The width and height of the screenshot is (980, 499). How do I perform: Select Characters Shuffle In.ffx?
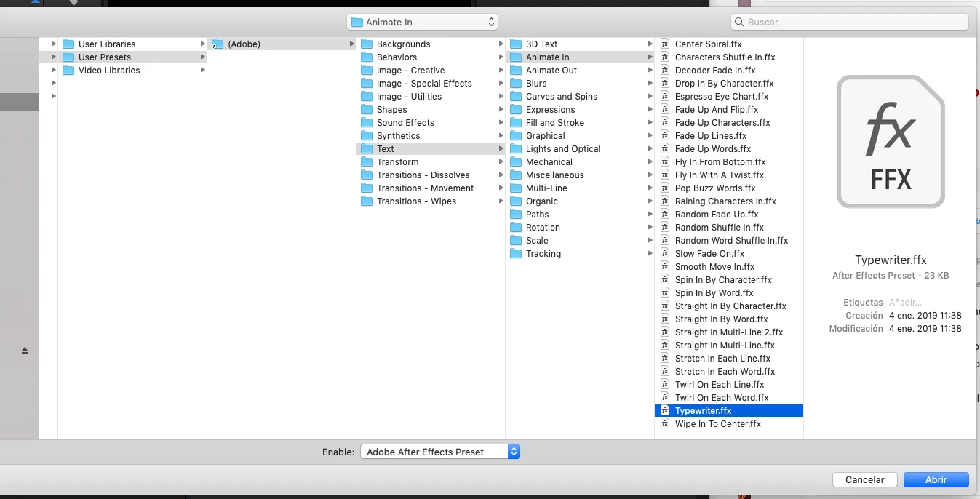tap(729, 57)
